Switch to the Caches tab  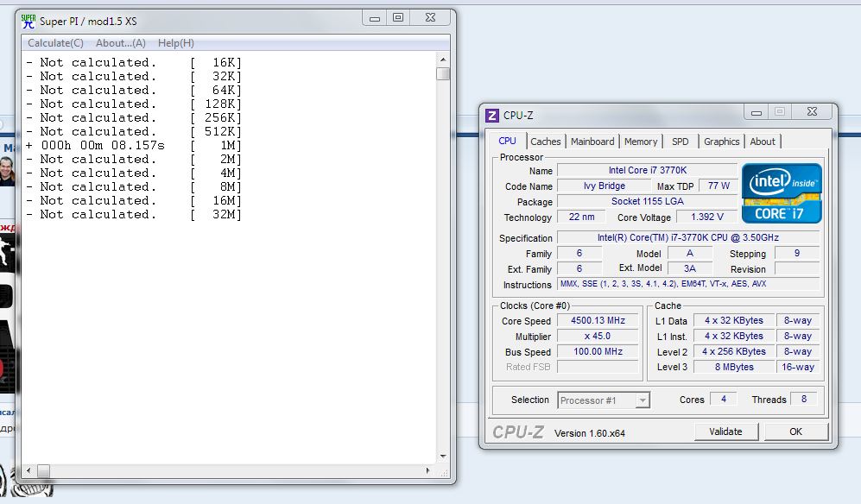tap(545, 142)
